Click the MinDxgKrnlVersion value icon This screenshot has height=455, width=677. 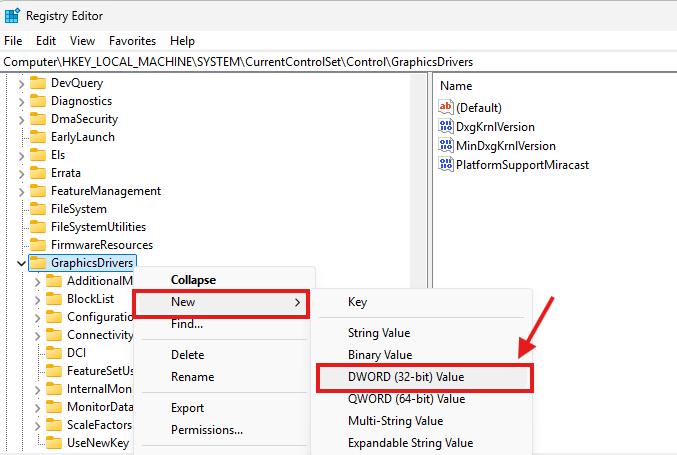446,145
